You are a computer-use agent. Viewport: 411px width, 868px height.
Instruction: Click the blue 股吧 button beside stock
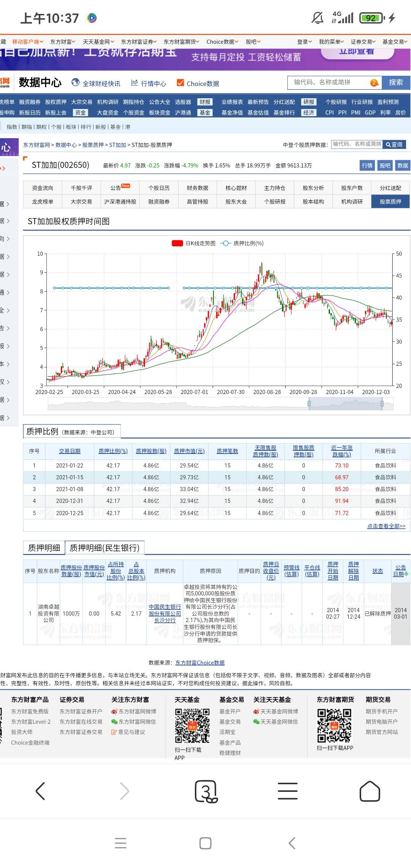[x=385, y=165]
